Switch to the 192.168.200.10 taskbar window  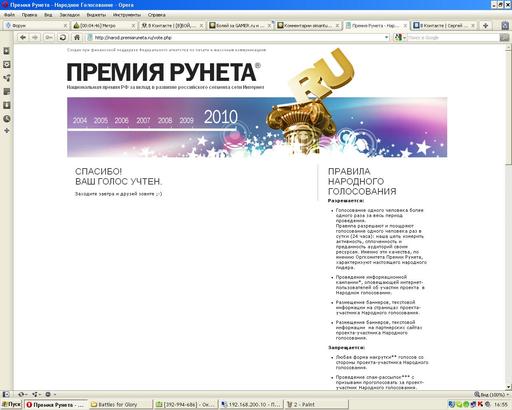tap(251, 405)
